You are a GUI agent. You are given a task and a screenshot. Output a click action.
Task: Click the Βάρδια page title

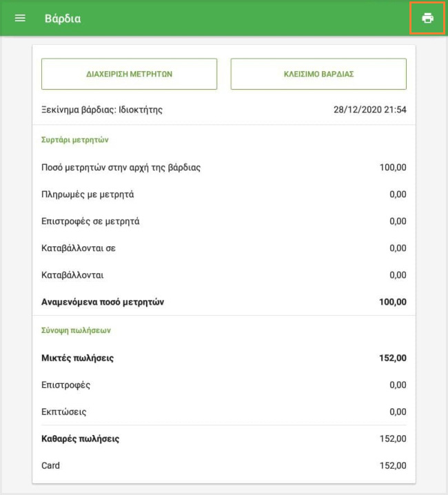tap(63, 19)
